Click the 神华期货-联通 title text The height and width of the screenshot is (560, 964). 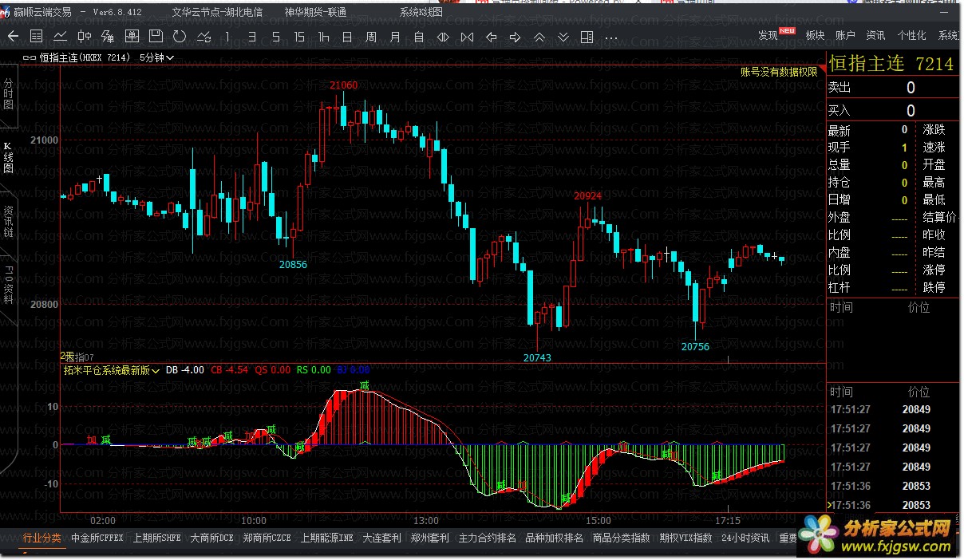tap(315, 12)
